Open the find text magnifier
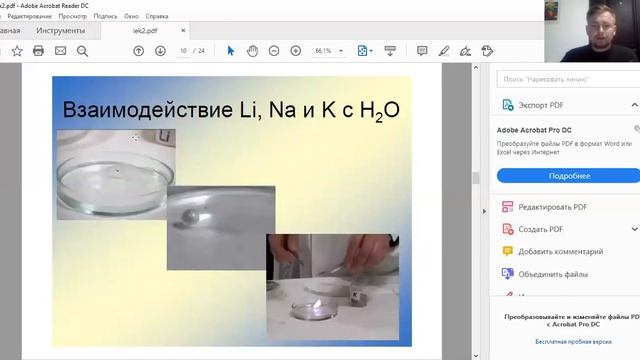Viewport: 640px width, 360px height. 82,51
